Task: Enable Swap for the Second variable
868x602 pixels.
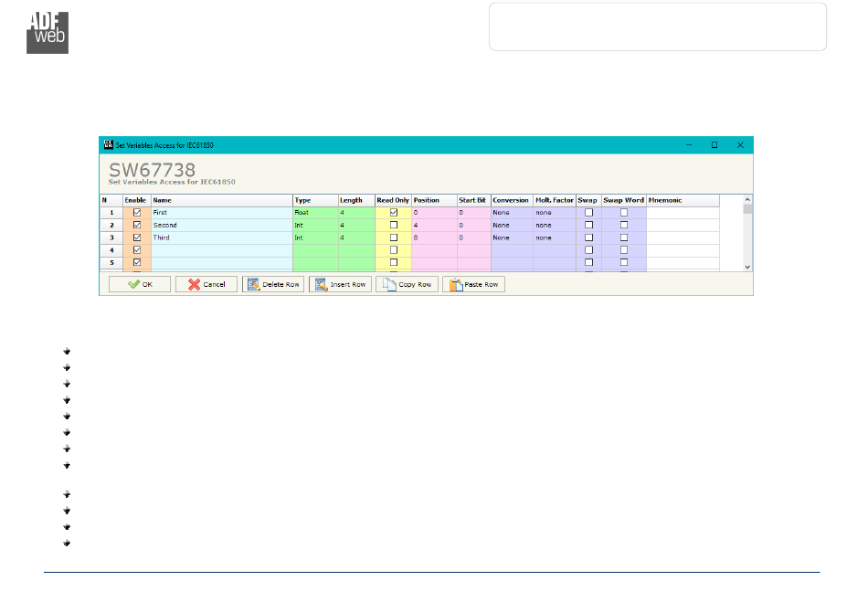Action: 589,226
